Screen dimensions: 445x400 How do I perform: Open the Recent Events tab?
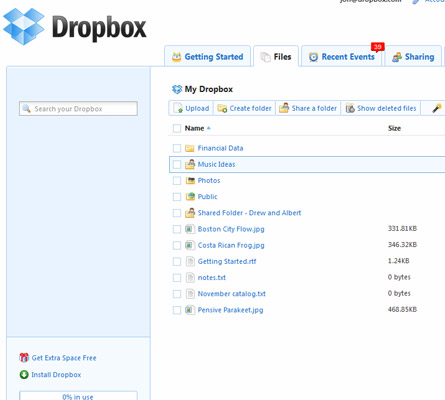[x=342, y=56]
